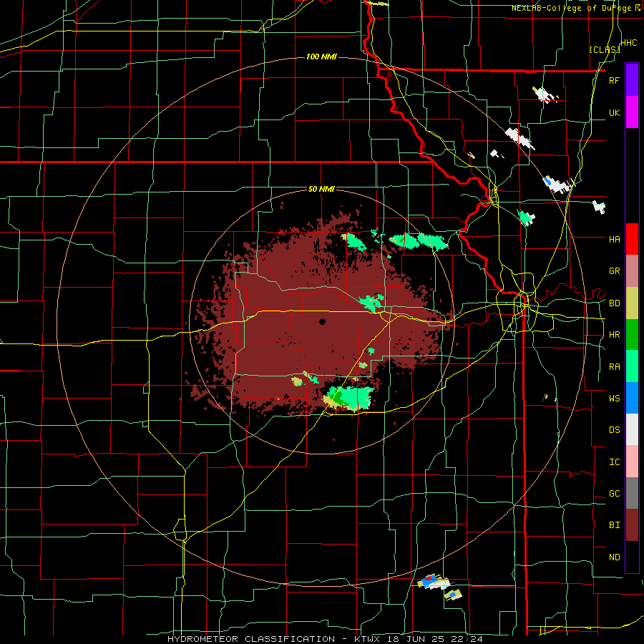The height and width of the screenshot is (644, 644).
Task: Click the 50 NMI range ring label
Action: tap(321, 190)
